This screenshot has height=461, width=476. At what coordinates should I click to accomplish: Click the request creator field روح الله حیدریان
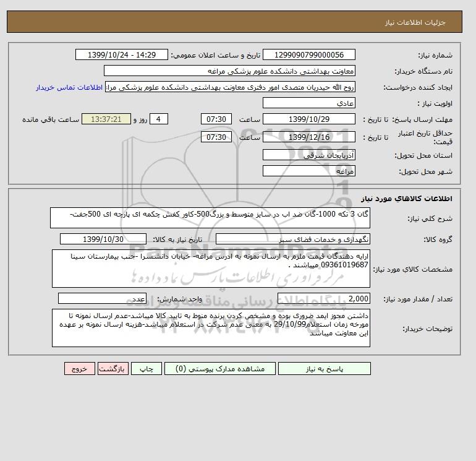click(x=230, y=87)
